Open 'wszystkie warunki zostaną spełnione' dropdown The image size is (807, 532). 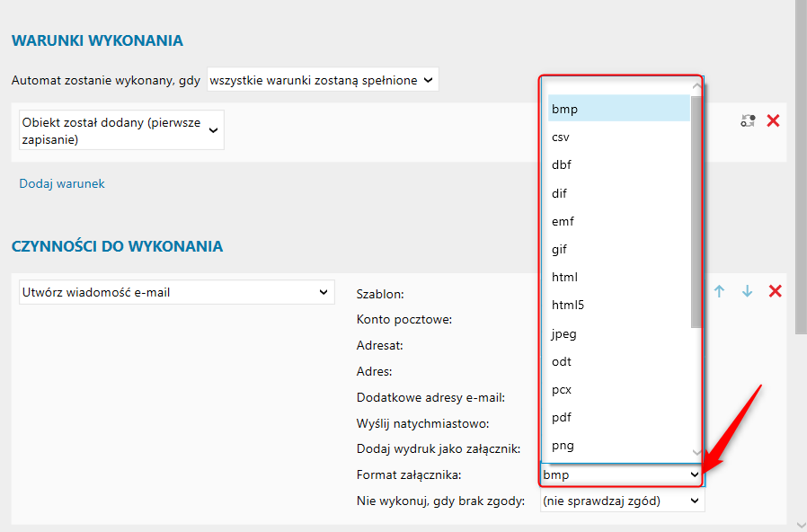click(x=323, y=80)
